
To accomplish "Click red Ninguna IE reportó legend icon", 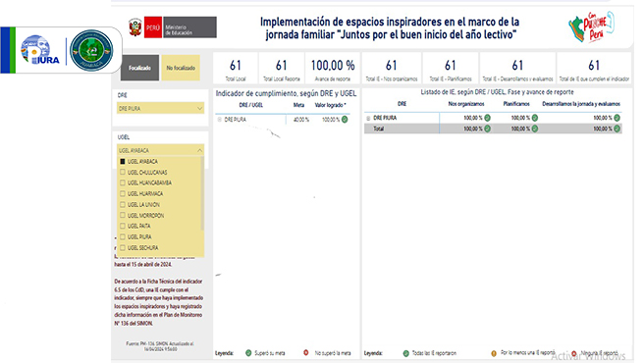I will (573, 353).
